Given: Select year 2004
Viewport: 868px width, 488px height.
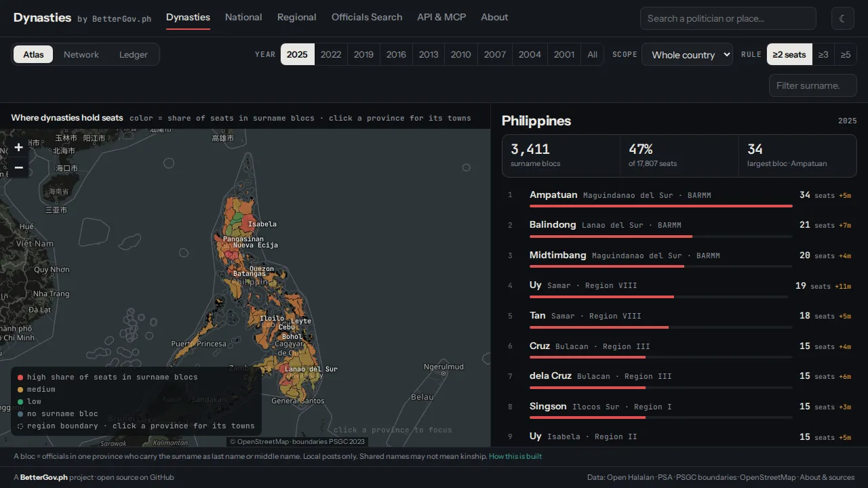Looking at the screenshot, I should click(530, 54).
